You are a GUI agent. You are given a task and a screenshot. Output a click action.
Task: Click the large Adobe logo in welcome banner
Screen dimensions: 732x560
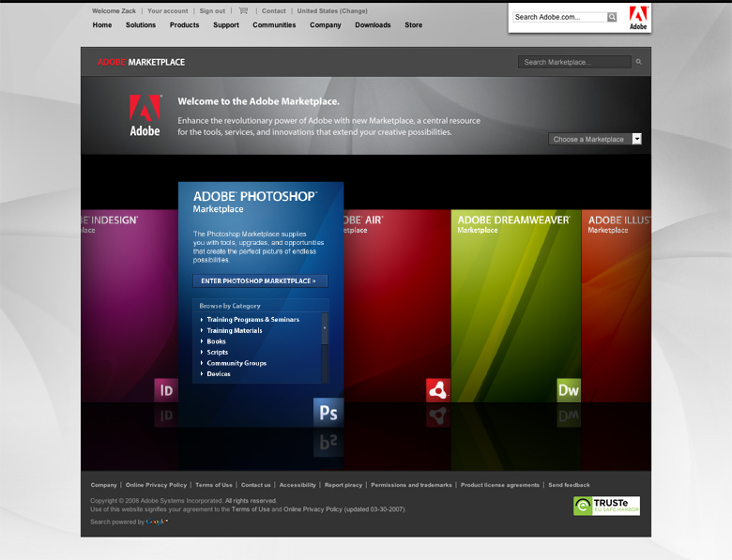pos(145,115)
